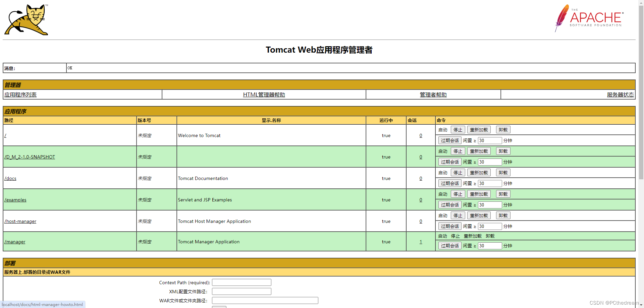Open 服务器状态 link
Viewport: 644px width, 308px height.
click(620, 95)
